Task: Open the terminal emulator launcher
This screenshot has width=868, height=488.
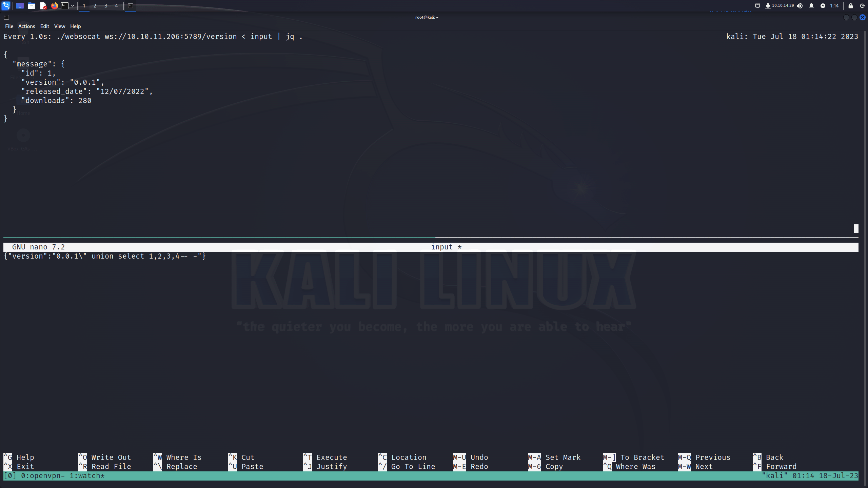Action: (x=64, y=6)
